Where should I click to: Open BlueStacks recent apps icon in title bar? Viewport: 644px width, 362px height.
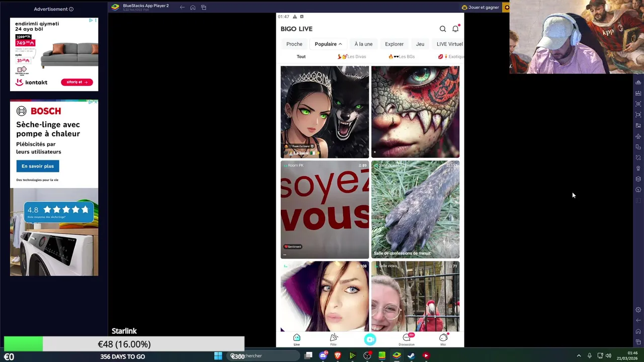[x=204, y=7]
